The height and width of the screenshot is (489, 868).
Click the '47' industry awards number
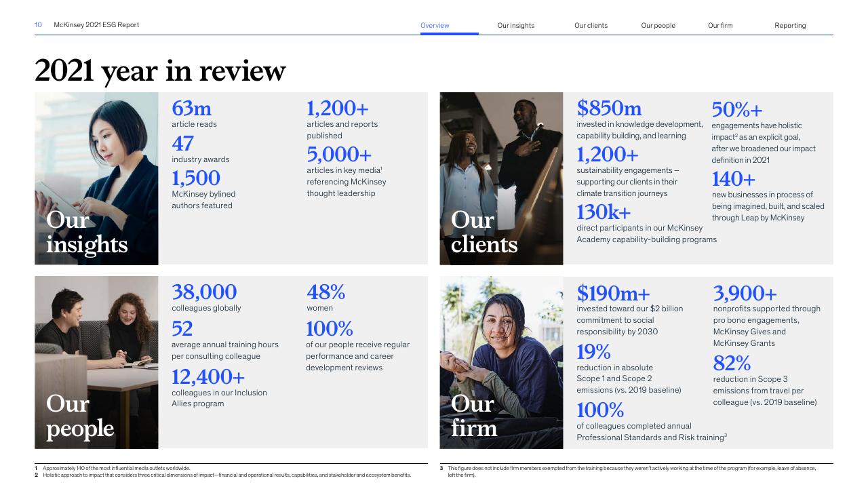(x=182, y=143)
